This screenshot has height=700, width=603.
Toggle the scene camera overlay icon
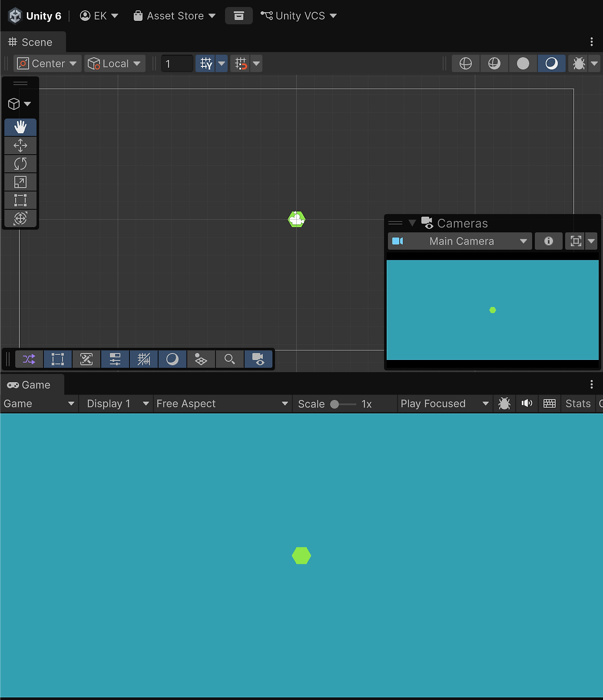[x=259, y=359]
